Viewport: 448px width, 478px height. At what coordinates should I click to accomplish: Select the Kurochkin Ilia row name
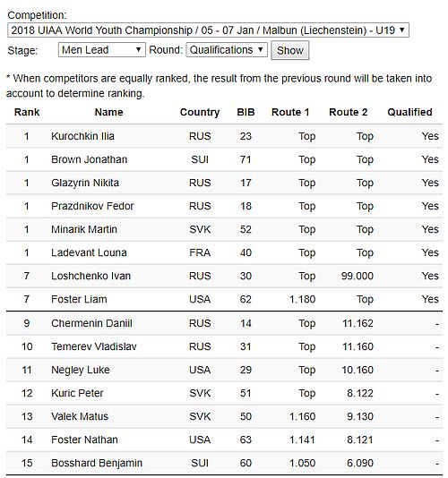coord(82,136)
